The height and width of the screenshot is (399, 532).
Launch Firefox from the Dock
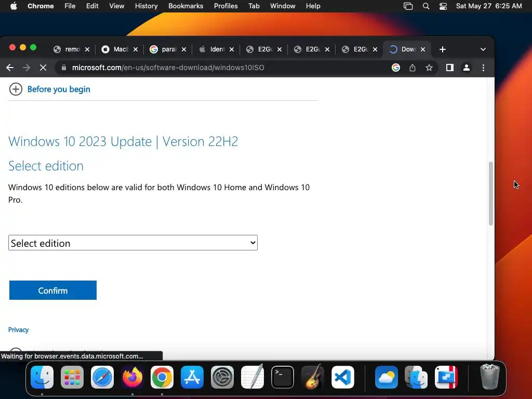pyautogui.click(x=132, y=377)
